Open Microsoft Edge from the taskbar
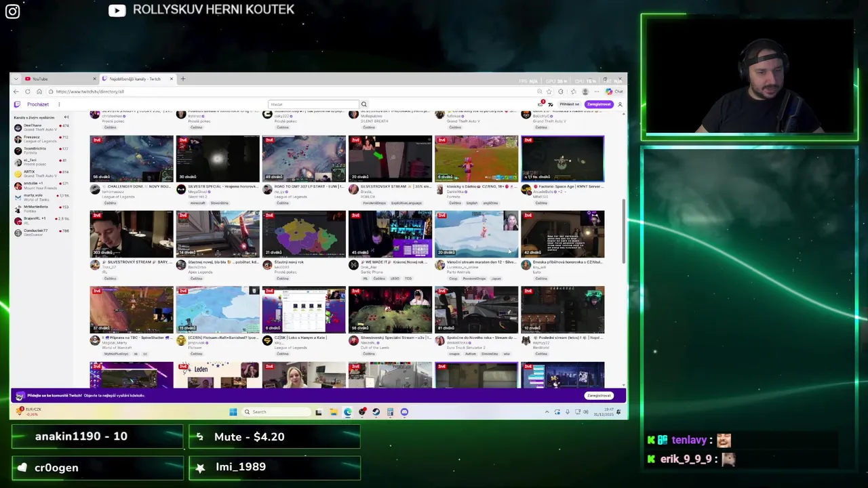The image size is (868, 488). click(348, 411)
